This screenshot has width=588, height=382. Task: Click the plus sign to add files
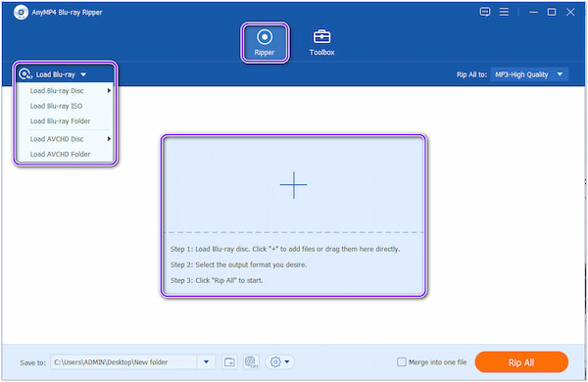coord(293,185)
